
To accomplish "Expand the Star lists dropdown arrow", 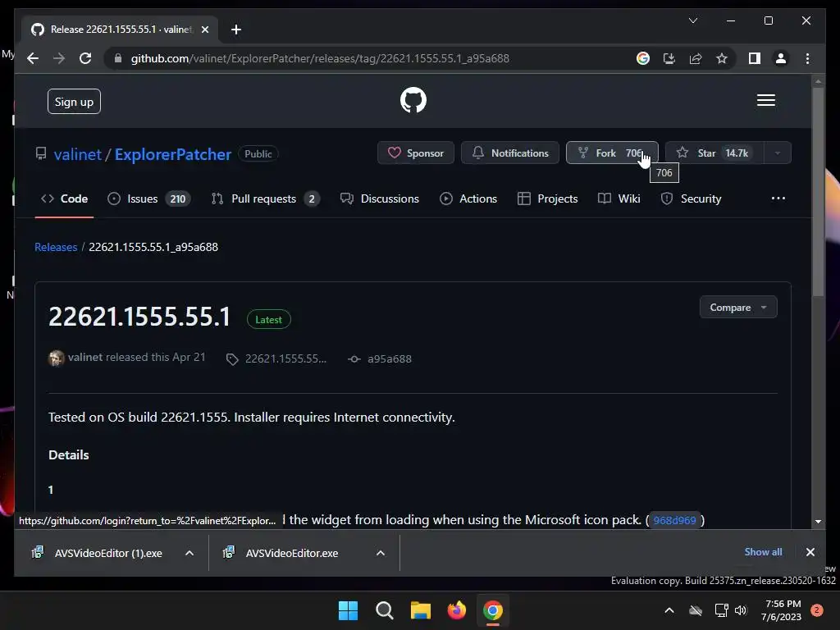I will [778, 153].
